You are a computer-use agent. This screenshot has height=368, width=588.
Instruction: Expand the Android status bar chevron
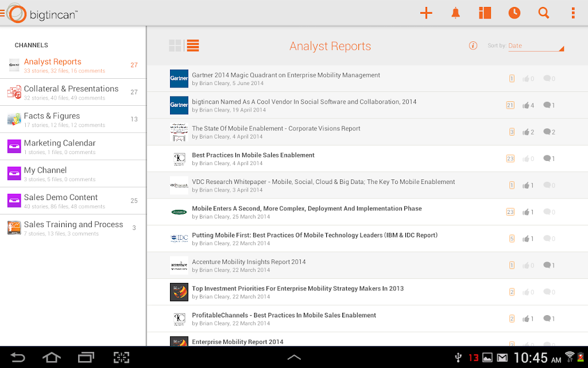tap(294, 357)
